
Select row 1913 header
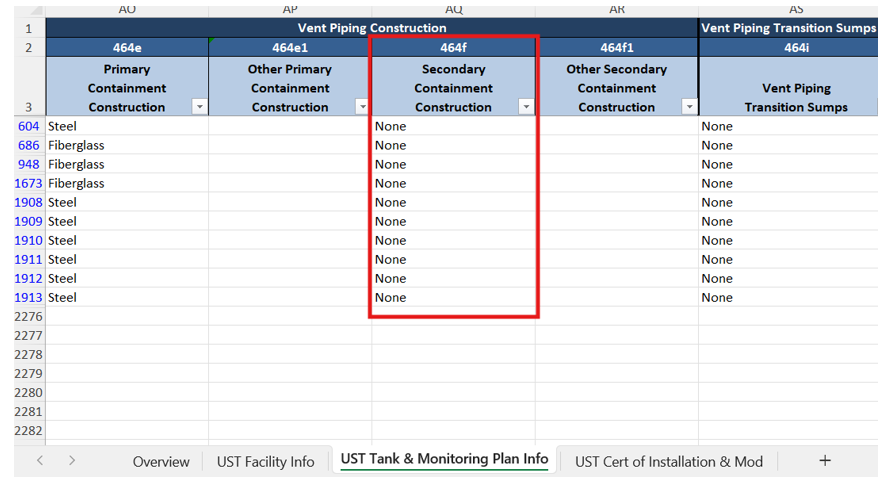[28, 297]
